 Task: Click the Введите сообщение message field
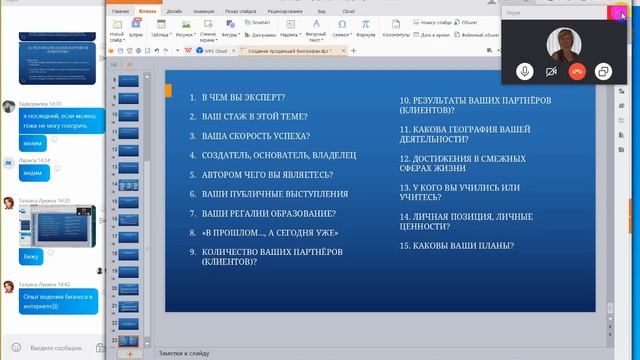pos(56,348)
